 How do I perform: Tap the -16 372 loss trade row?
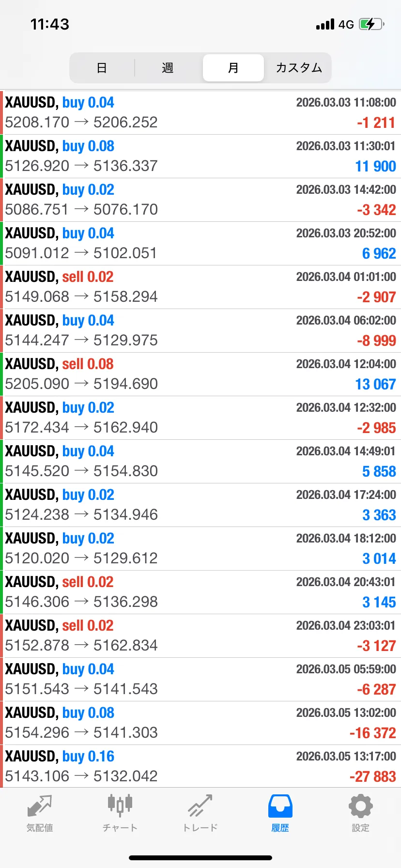pyautogui.click(x=200, y=723)
